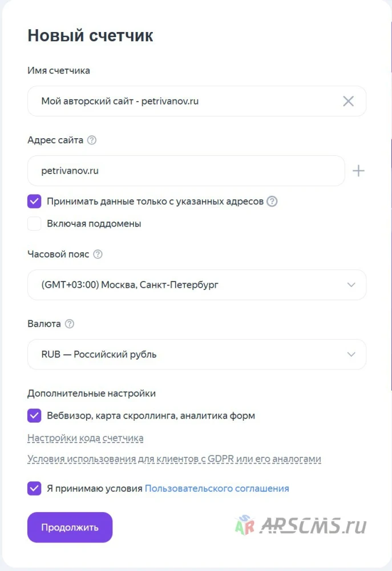Enable the Включая поддомены checkbox
392x571 pixels.
tap(34, 224)
